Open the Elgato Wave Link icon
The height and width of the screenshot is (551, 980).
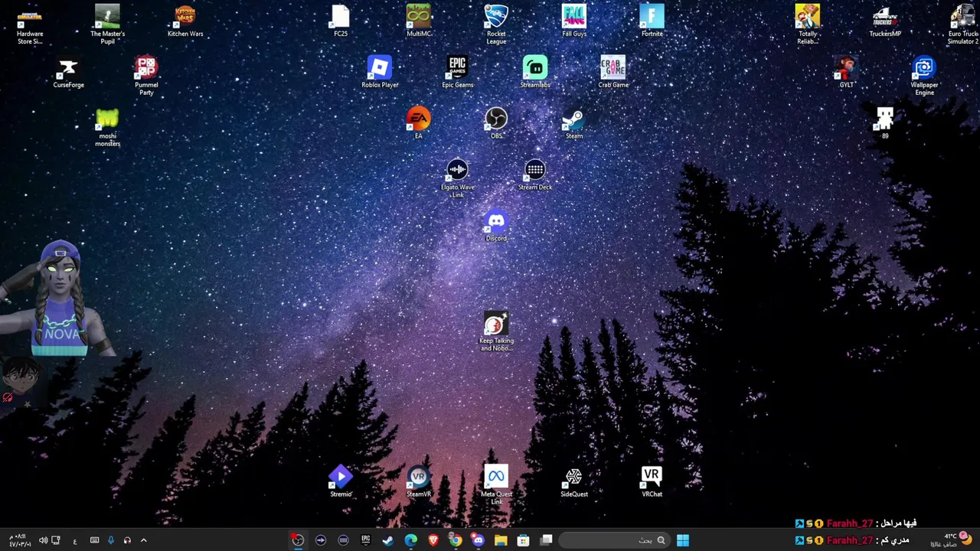pos(457,178)
